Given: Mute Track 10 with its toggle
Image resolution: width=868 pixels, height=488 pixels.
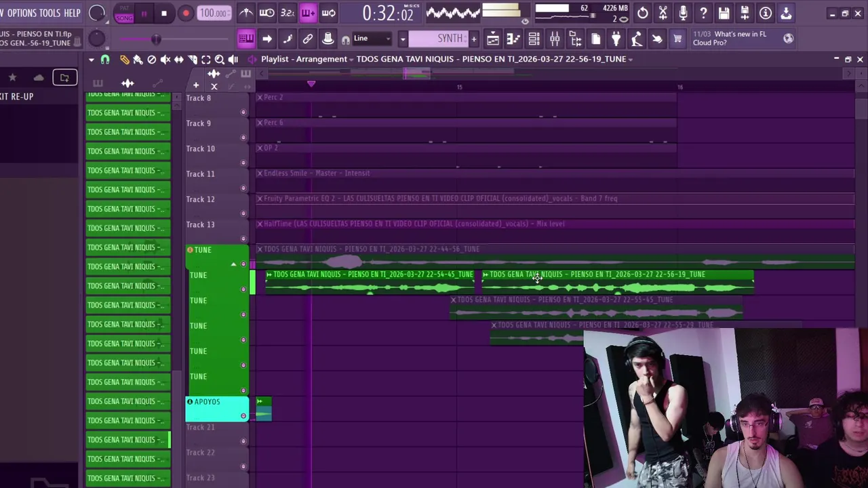Looking at the screenshot, I should pos(243,163).
